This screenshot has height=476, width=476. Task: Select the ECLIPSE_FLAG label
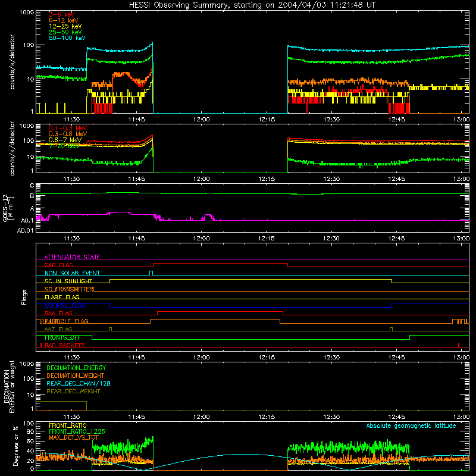click(x=65, y=305)
